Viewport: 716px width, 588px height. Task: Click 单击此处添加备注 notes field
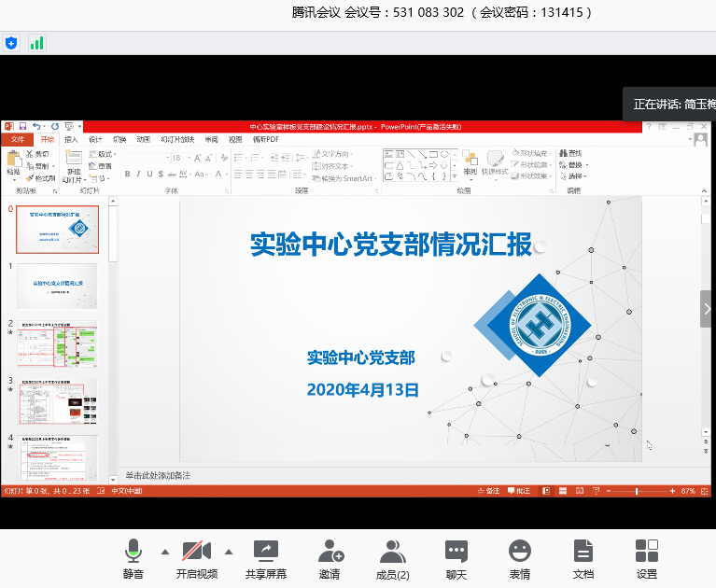(x=158, y=475)
